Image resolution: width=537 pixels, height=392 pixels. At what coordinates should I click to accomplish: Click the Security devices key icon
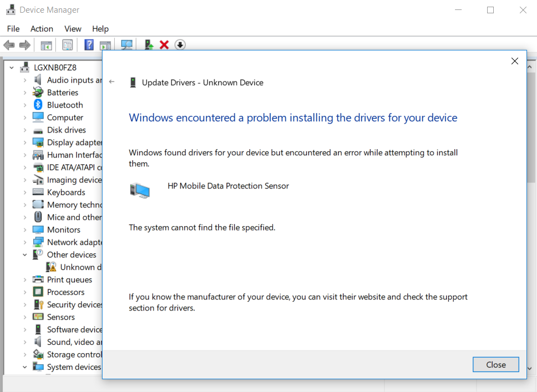(x=38, y=304)
